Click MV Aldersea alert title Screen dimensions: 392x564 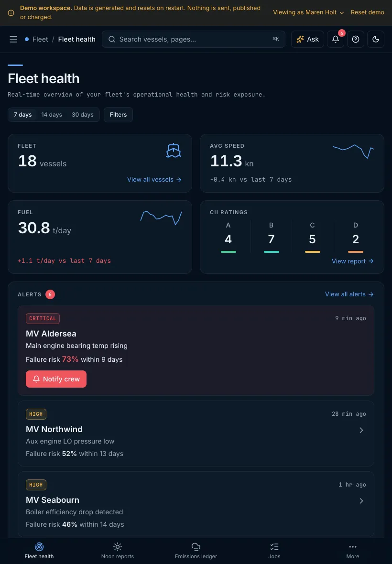pos(51,334)
